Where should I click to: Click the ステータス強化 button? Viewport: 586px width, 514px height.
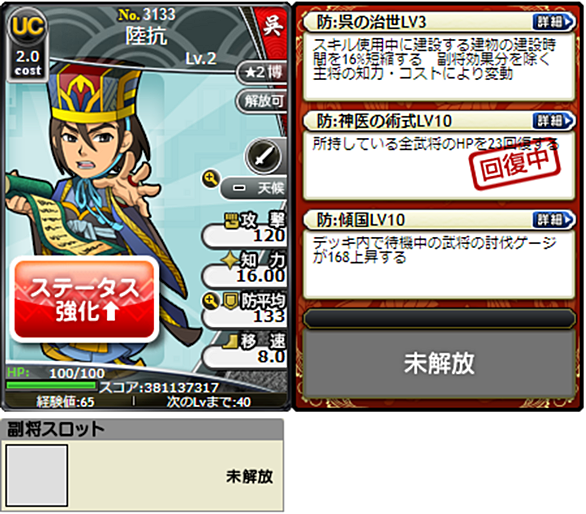point(84,299)
